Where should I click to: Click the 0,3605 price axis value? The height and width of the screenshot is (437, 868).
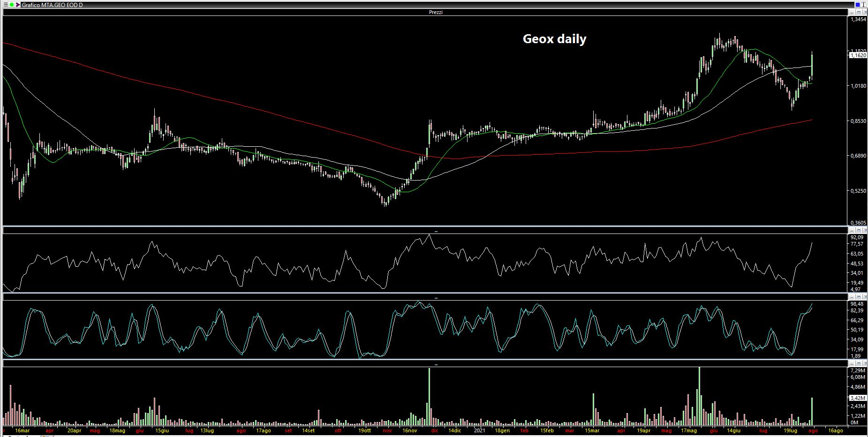858,223
